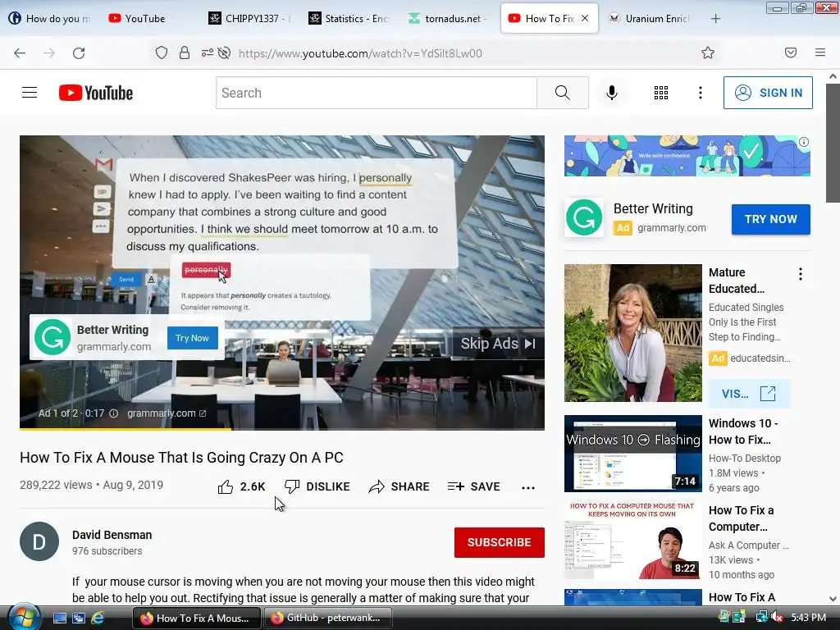Open the 8:22 computer mouse video thumbnail
Screen dimensions: 840x630
pyautogui.click(x=632, y=540)
